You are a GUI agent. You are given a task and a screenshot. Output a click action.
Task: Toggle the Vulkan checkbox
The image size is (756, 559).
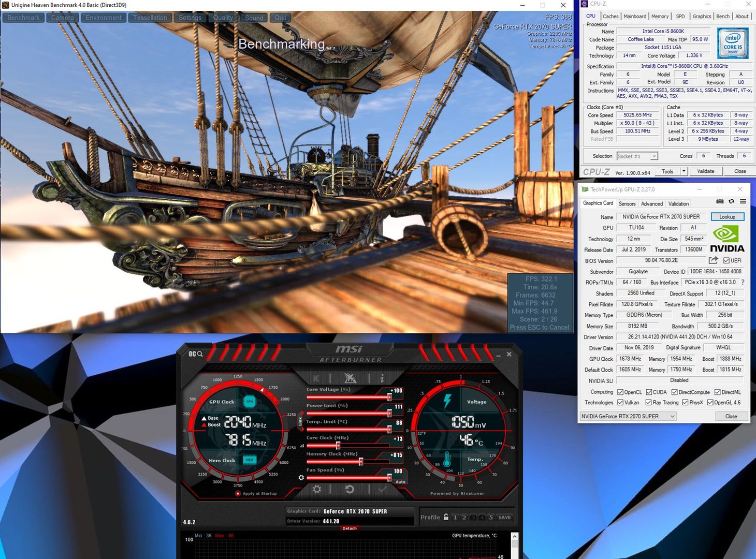(620, 402)
